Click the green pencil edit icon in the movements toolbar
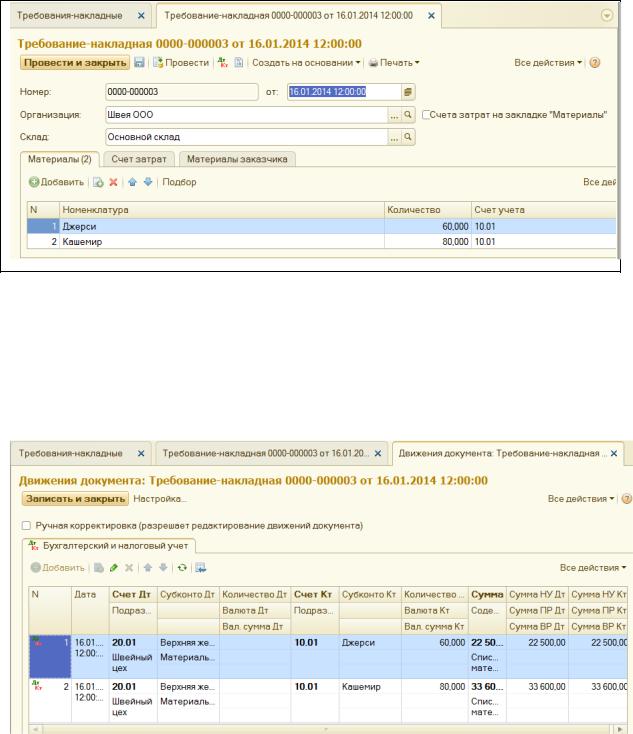Screen dimensions: 633x734 (114, 568)
